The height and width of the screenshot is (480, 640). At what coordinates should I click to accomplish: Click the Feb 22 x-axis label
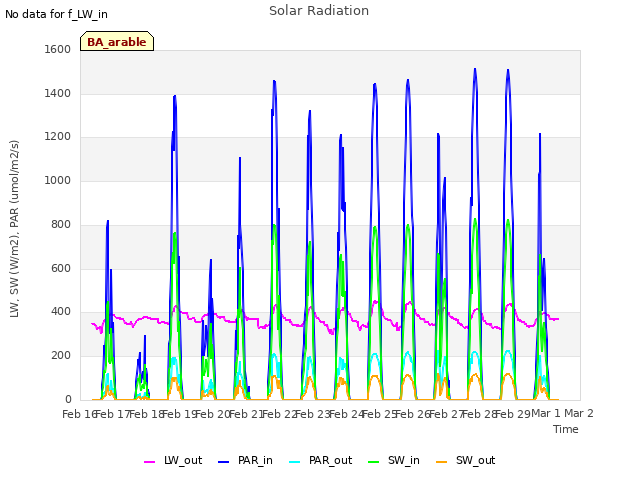279,414
